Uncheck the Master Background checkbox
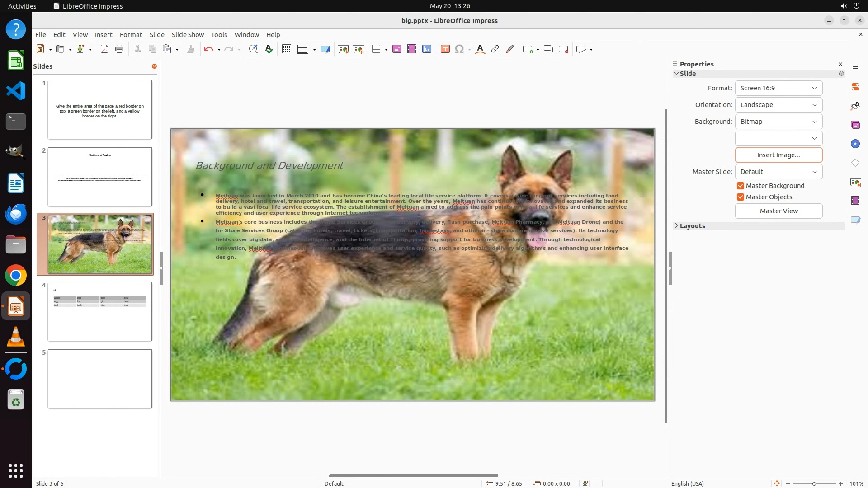This screenshot has height=488, width=868. pyautogui.click(x=741, y=186)
